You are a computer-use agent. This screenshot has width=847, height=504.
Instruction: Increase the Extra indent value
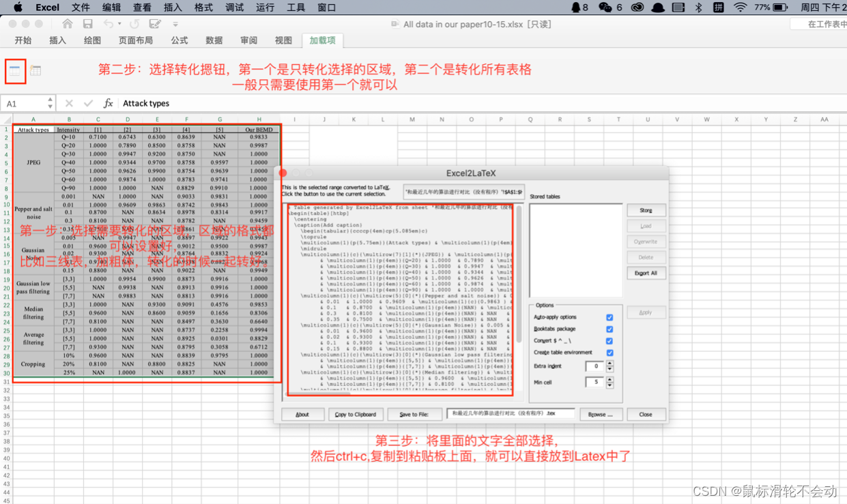(609, 364)
